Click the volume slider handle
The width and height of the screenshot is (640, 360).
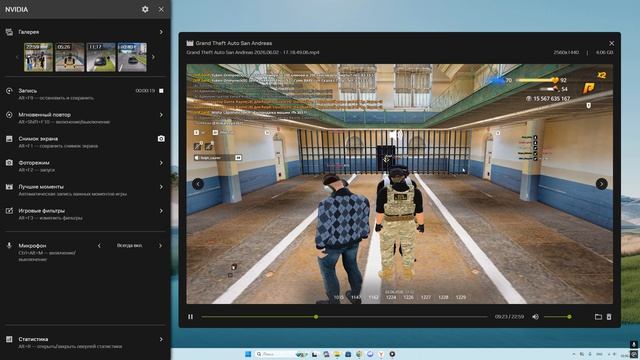[569, 317]
